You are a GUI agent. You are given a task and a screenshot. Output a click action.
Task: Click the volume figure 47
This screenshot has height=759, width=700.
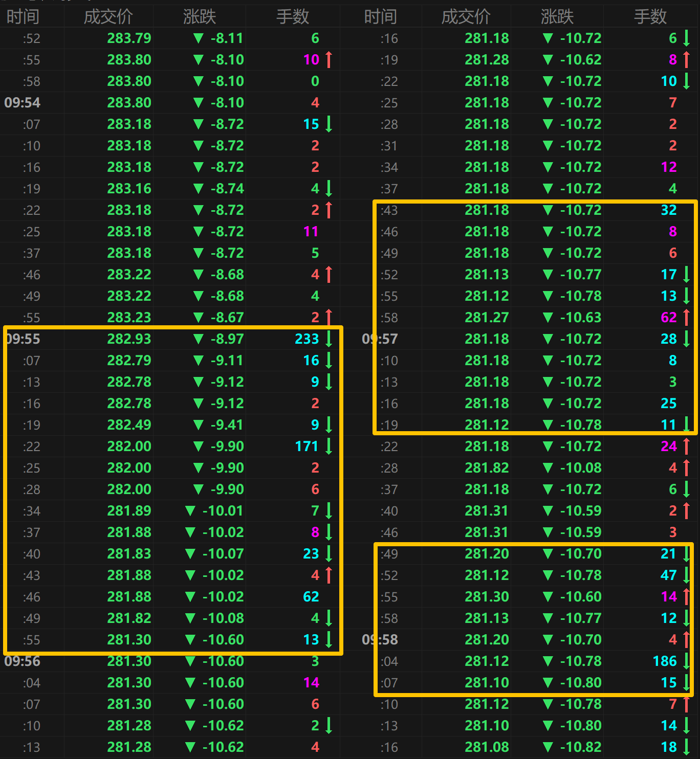(x=668, y=575)
